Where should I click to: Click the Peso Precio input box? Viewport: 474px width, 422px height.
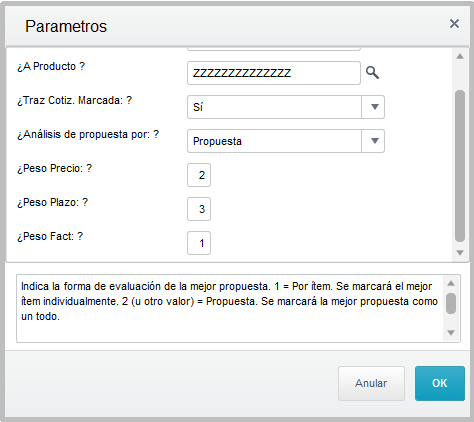199,175
